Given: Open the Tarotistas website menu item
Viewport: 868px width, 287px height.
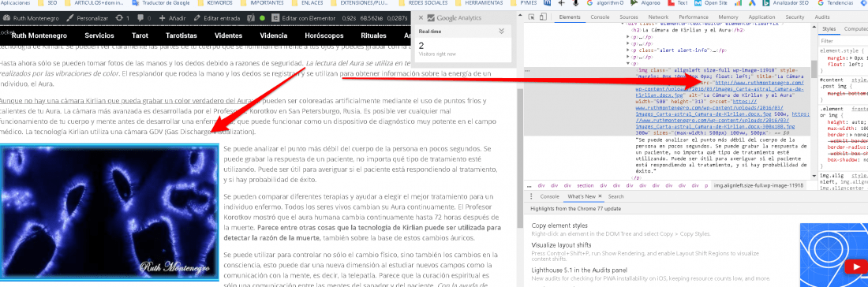Looking at the screenshot, I should (x=180, y=35).
